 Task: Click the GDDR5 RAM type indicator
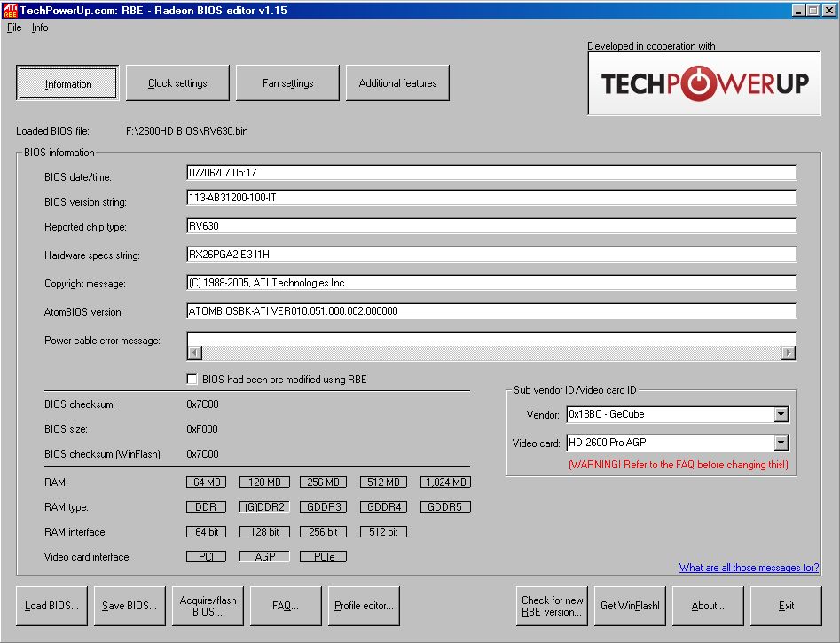tap(445, 507)
